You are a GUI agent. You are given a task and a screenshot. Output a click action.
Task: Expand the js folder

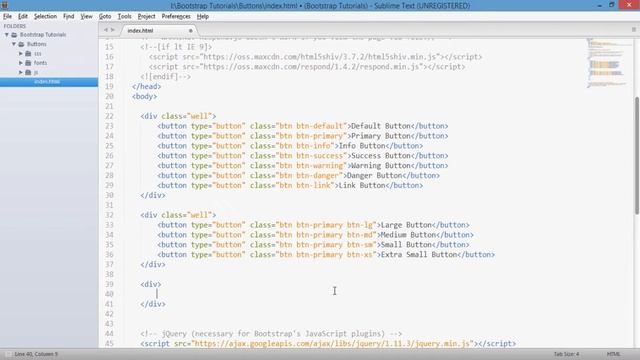[x=20, y=72]
